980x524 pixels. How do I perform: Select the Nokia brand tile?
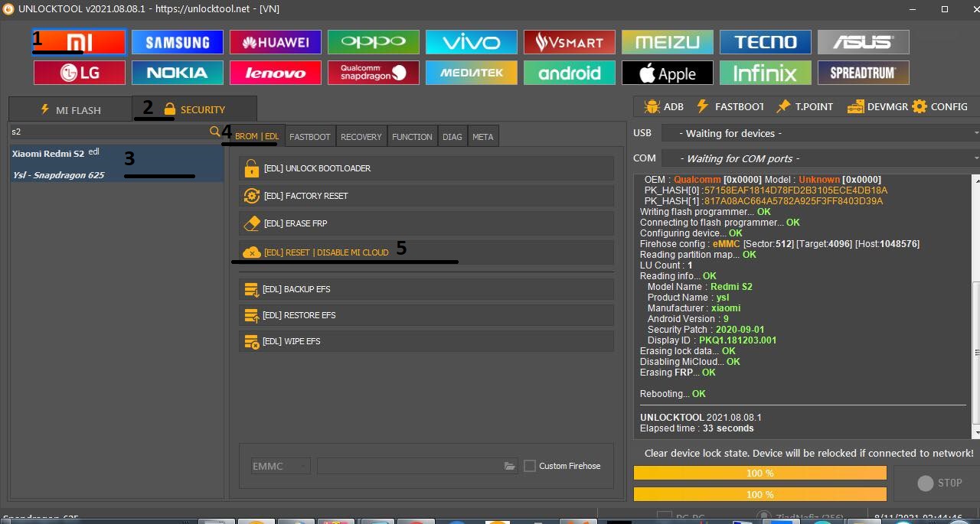coord(178,73)
